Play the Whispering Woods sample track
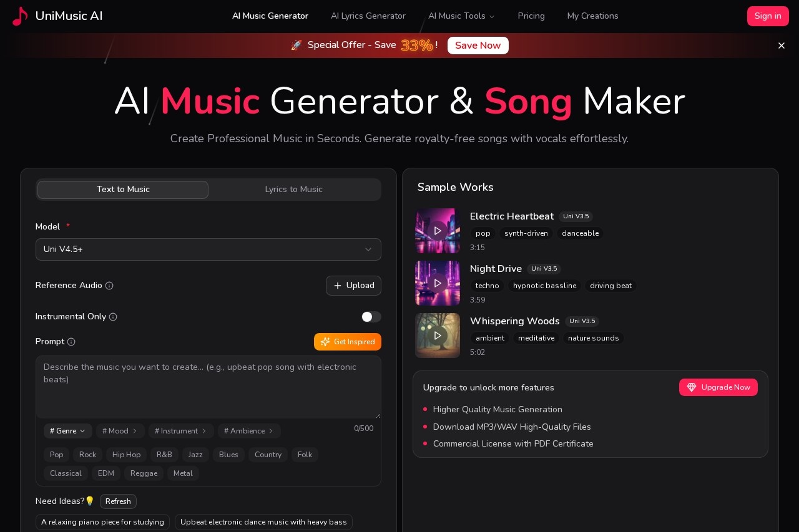The image size is (799, 532). (438, 336)
